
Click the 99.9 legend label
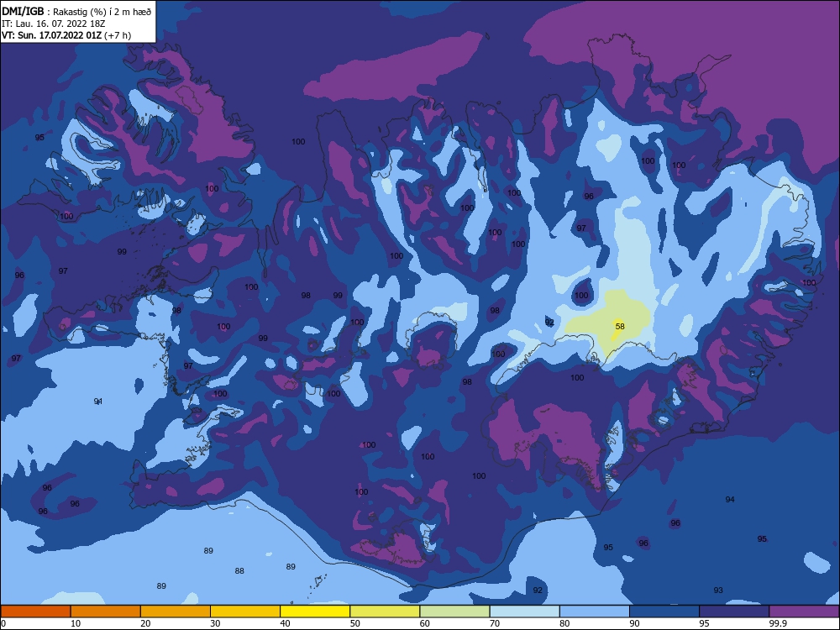pyautogui.click(x=778, y=623)
